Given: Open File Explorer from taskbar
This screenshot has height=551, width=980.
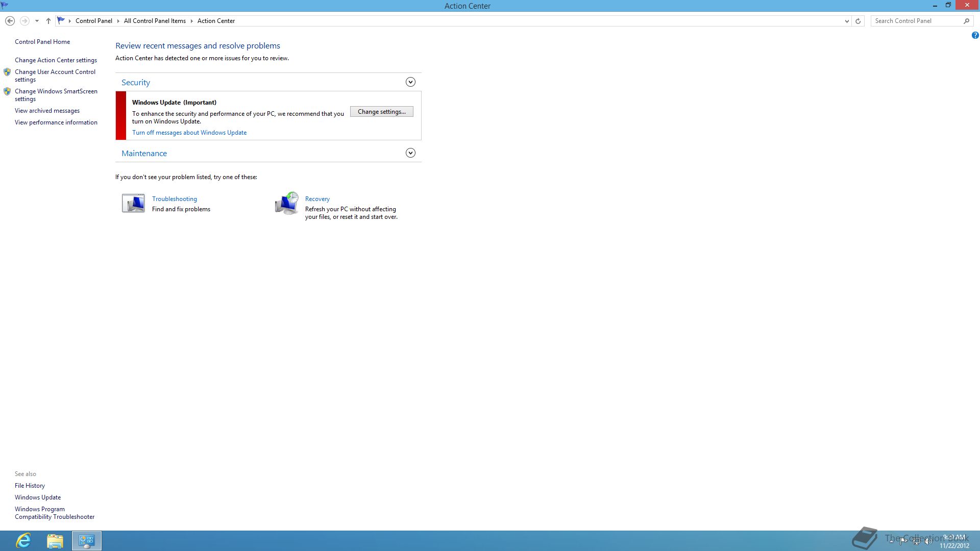Looking at the screenshot, I should [x=55, y=541].
